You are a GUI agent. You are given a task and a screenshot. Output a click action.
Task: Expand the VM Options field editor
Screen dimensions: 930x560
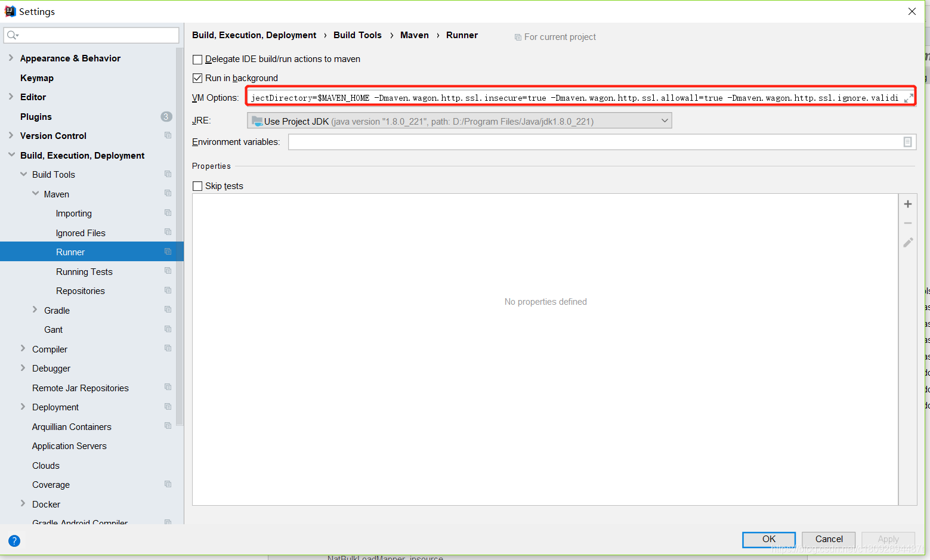909,98
